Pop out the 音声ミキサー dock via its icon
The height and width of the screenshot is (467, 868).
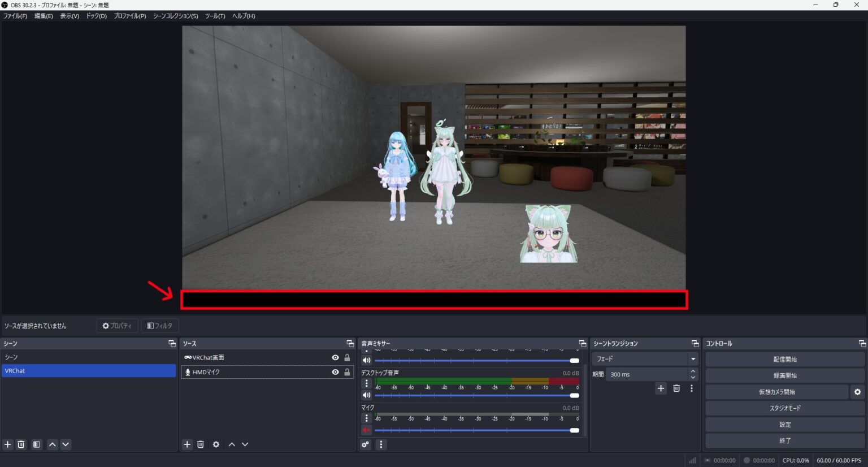582,343
